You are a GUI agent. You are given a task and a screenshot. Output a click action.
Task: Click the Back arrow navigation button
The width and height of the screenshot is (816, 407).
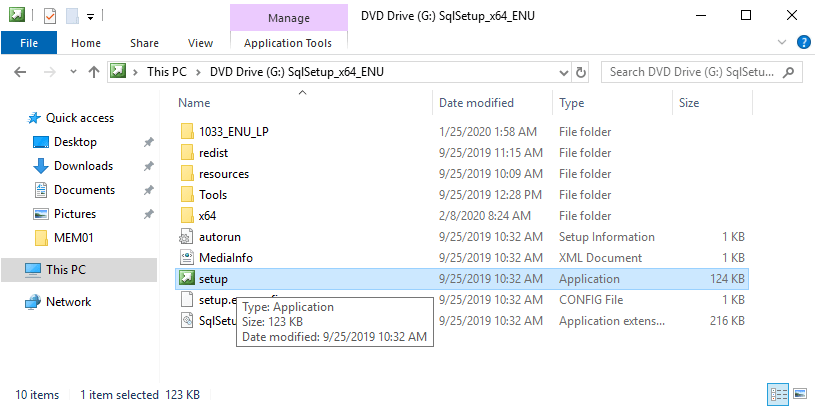click(x=21, y=72)
